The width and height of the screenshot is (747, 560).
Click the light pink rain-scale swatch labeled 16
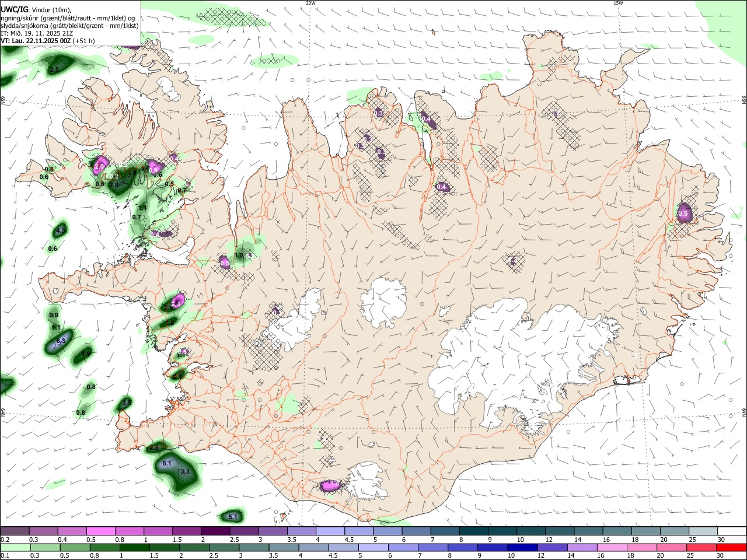pyautogui.click(x=612, y=548)
